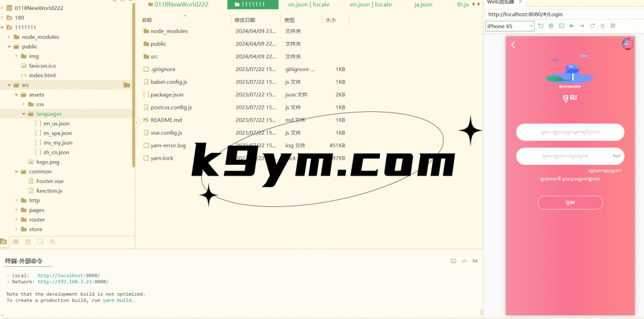Click the register account link below forgot password
The image size is (644, 319).
(570, 179)
